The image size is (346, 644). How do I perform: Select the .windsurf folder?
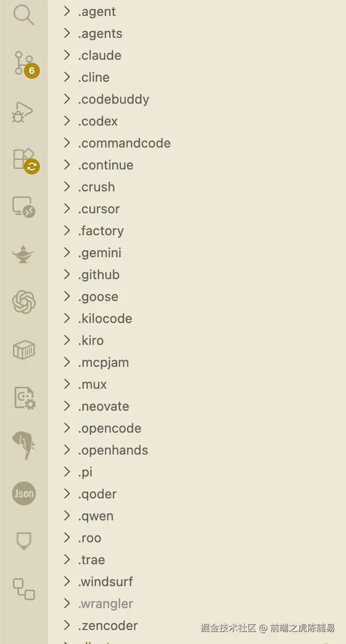(x=105, y=582)
